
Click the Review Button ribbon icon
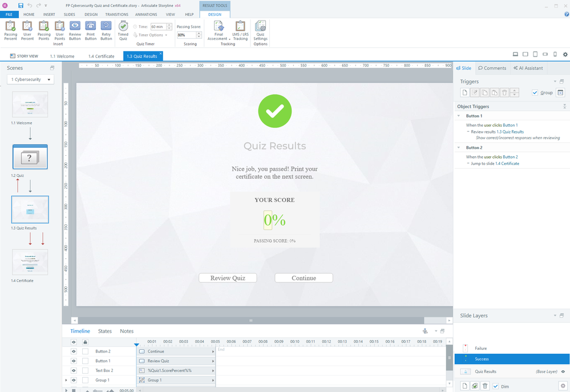(75, 30)
